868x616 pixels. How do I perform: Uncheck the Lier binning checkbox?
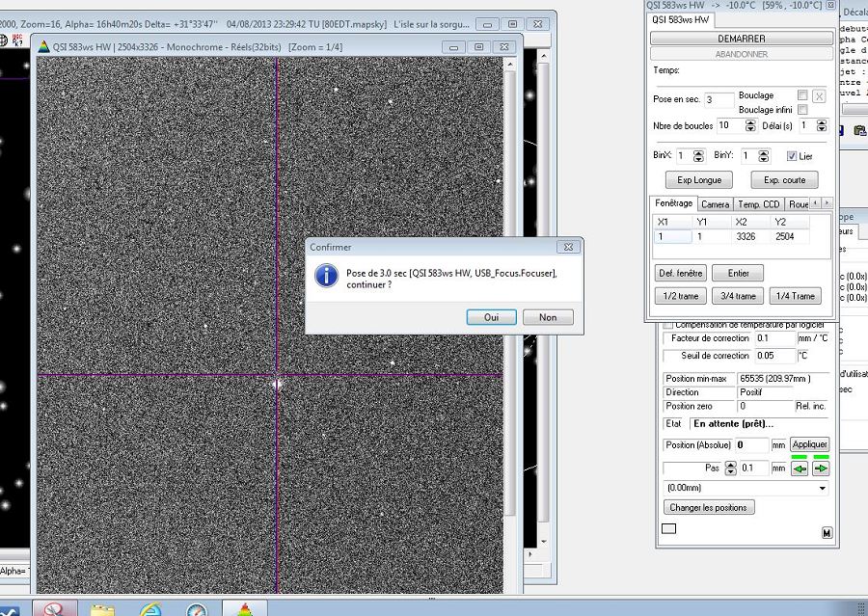[x=792, y=156]
